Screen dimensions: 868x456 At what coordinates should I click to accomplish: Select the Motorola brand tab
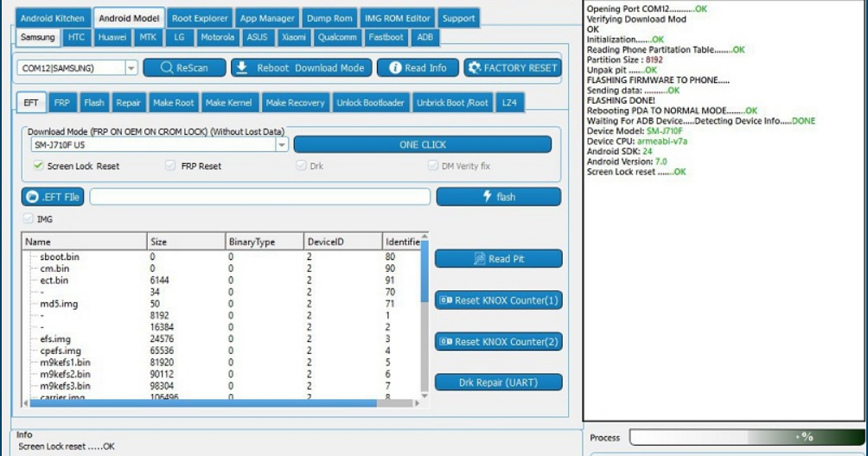218,37
